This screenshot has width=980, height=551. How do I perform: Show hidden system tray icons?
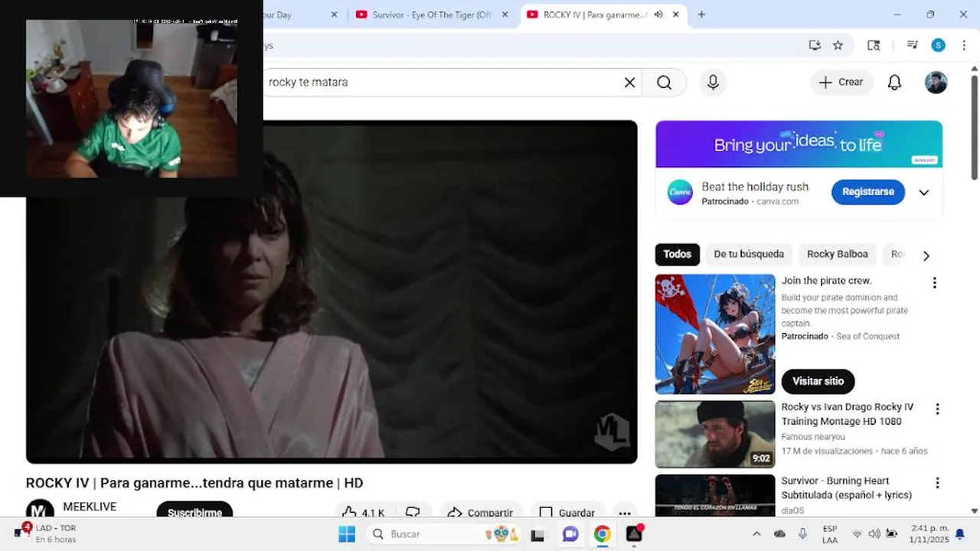click(756, 533)
